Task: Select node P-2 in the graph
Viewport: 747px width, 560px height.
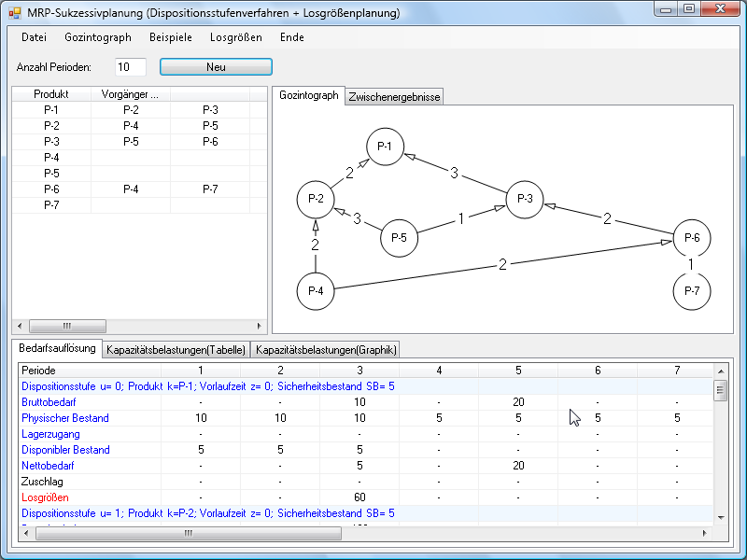Action: (316, 199)
